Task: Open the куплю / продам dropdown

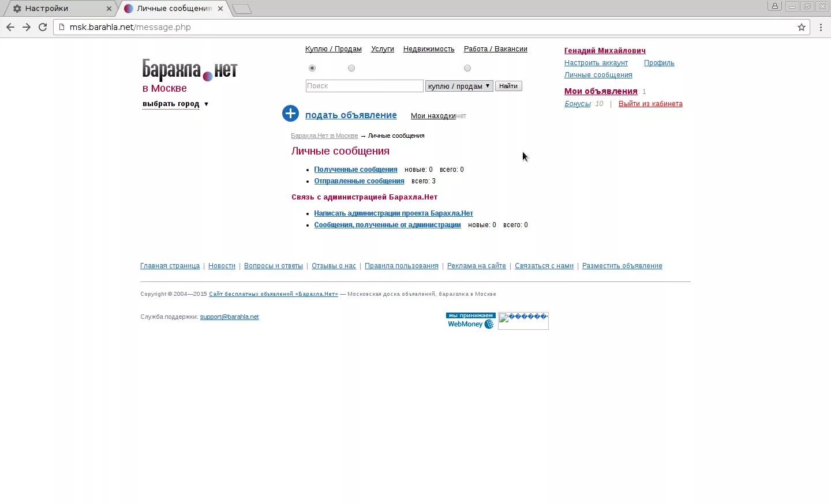Action: [x=459, y=86]
